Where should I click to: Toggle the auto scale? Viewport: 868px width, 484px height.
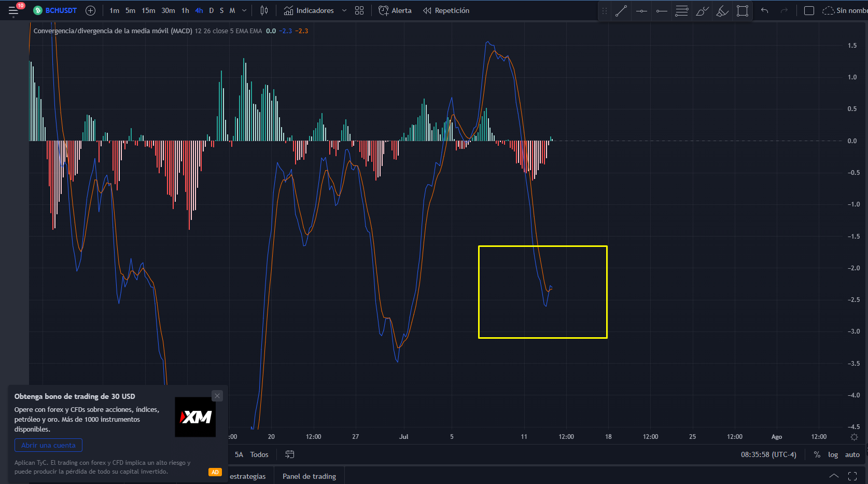852,454
